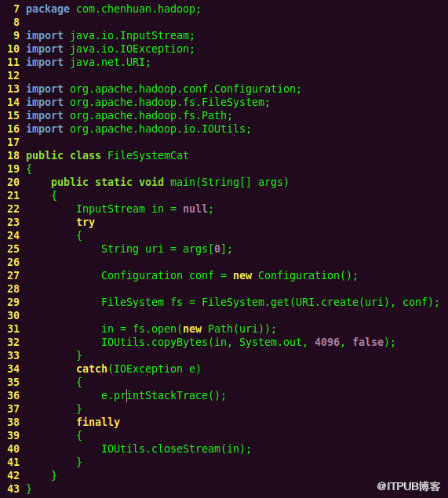Image resolution: width=448 pixels, height=498 pixels.
Task: Click new Configuration() call
Action: point(293,276)
